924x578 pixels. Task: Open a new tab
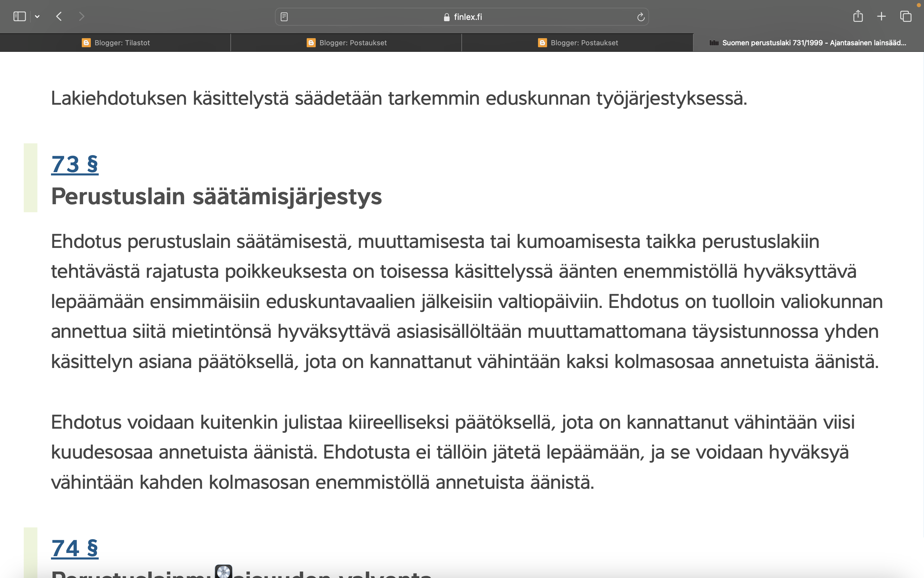coord(881,16)
